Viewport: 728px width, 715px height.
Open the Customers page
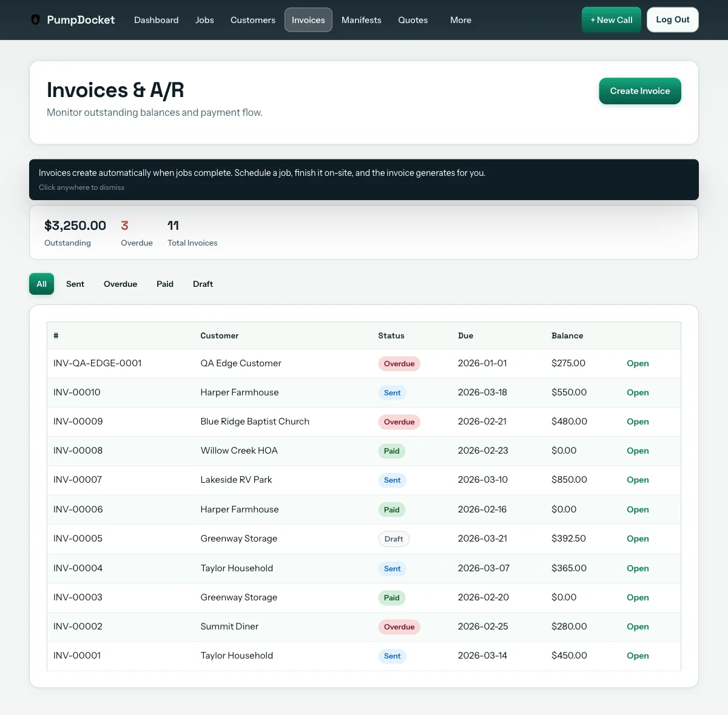pyautogui.click(x=252, y=20)
